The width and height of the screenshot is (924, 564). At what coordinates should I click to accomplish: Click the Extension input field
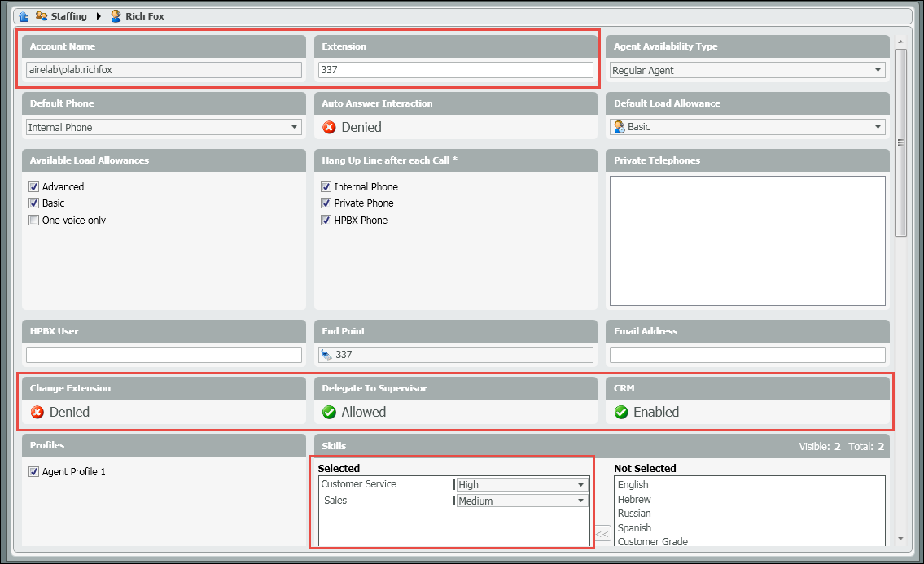(455, 70)
